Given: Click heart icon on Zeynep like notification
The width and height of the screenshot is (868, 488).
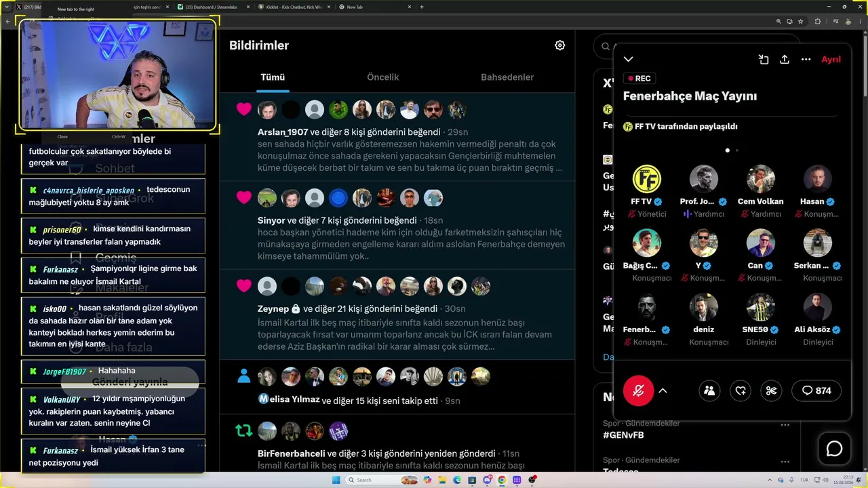Looking at the screenshot, I should point(243,286).
